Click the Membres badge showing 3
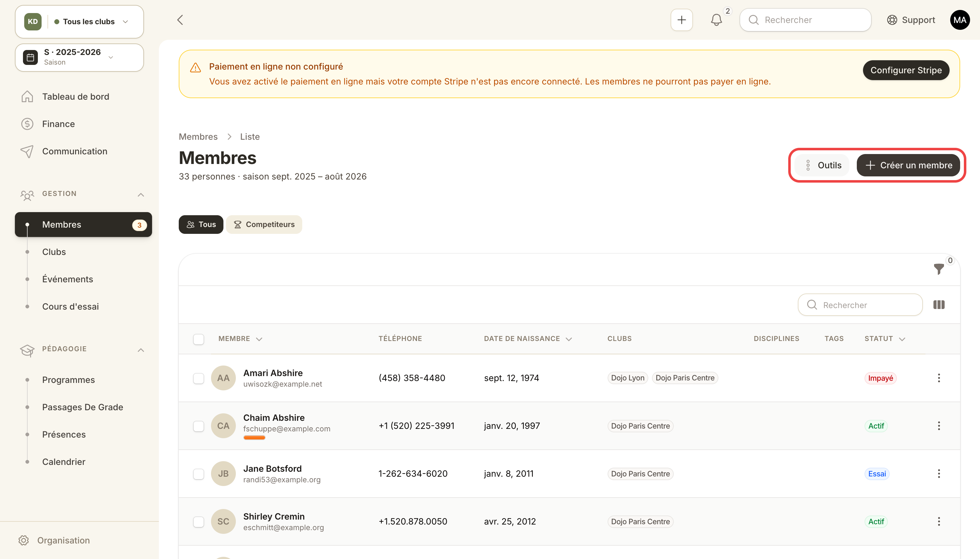980x559 pixels. click(x=139, y=225)
